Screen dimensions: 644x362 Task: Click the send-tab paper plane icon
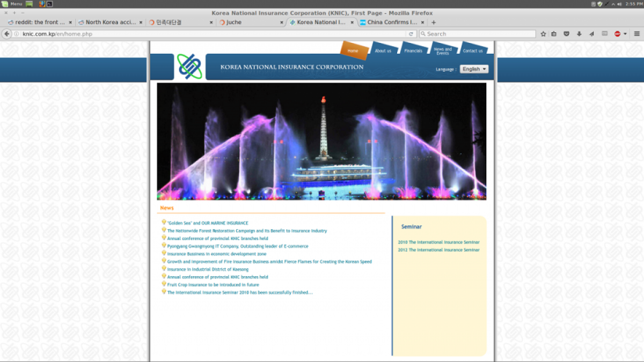tap(591, 33)
